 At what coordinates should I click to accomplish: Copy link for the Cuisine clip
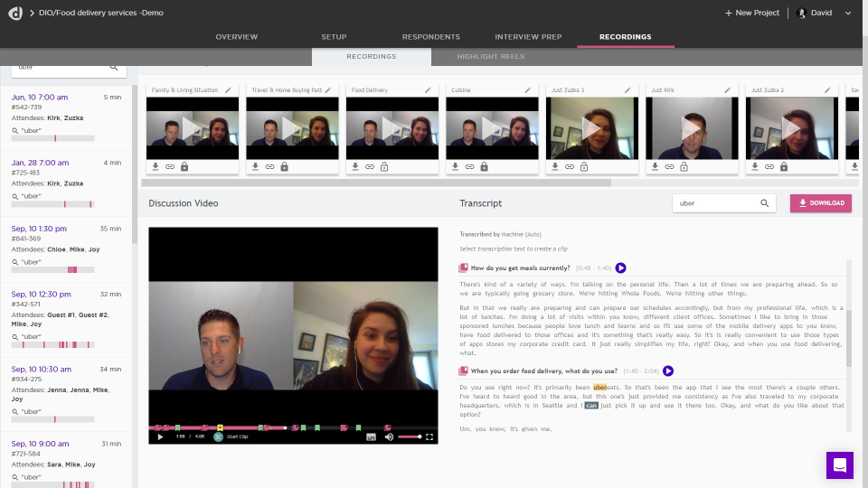point(469,166)
